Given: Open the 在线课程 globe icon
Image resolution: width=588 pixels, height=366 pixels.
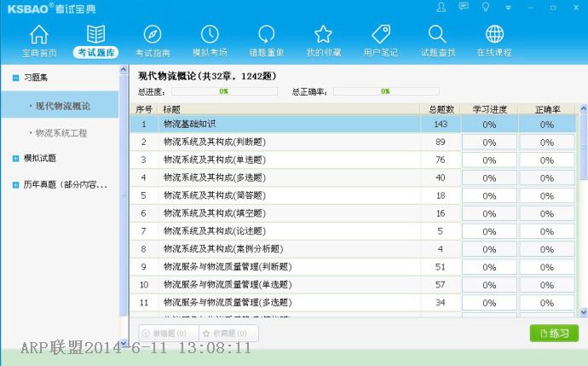Looking at the screenshot, I should [x=494, y=34].
